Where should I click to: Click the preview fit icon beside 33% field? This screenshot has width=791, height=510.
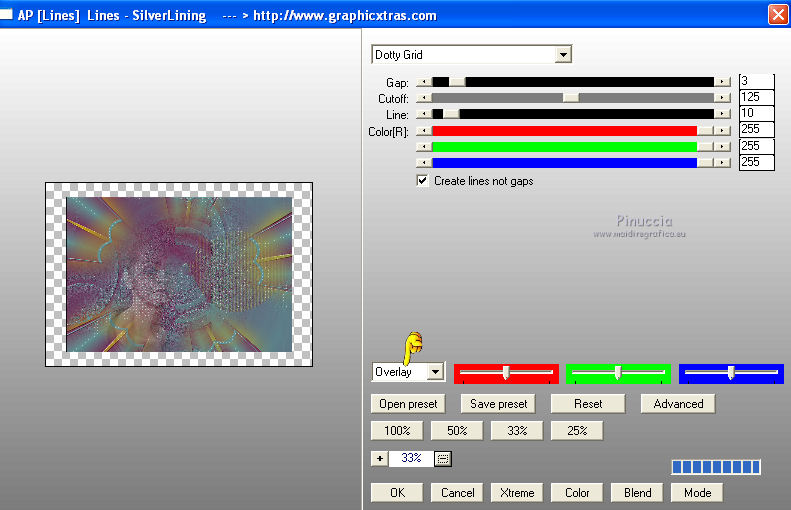point(443,458)
